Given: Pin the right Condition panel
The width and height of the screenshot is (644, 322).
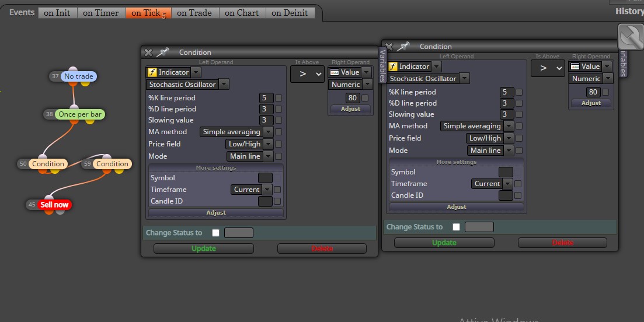Looking at the screenshot, I should tap(403, 46).
